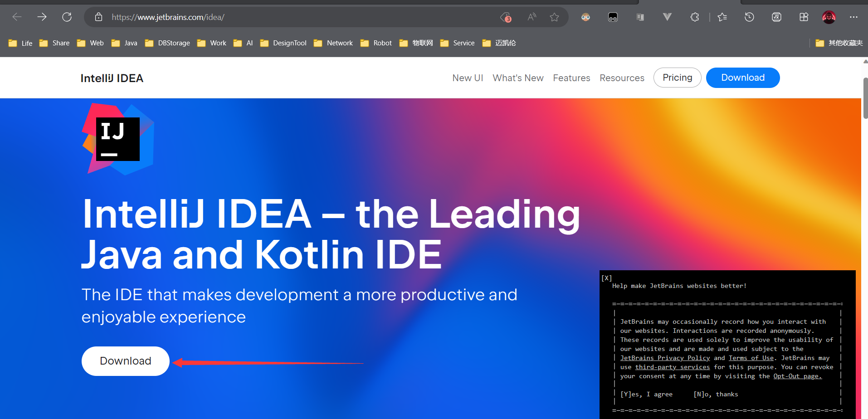Click the IJ IntelliJ IDEA logo image
Screen dimensions: 868x419
point(118,139)
